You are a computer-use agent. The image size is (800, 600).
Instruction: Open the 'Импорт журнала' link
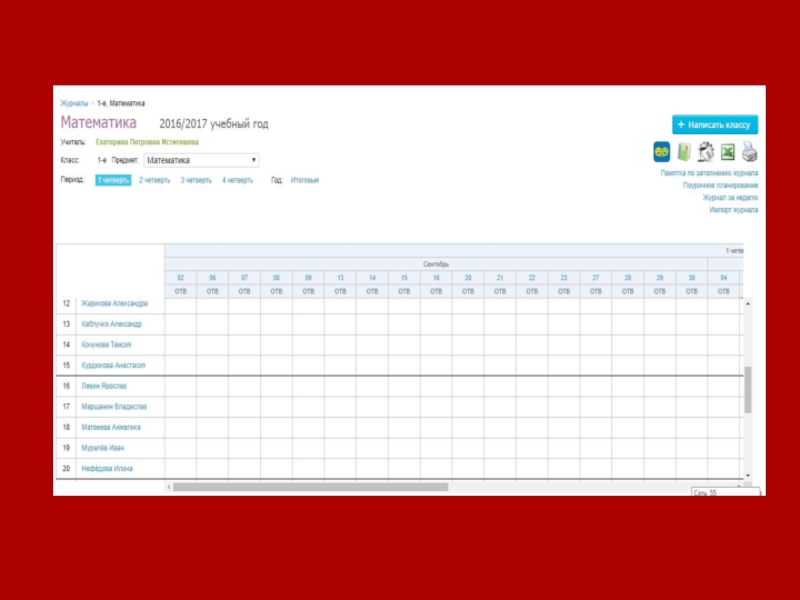(x=734, y=210)
